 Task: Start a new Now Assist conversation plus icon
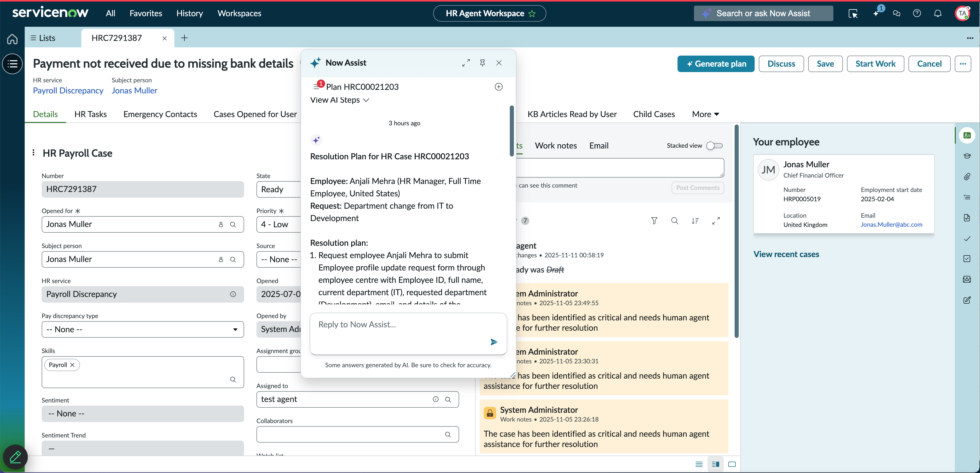pyautogui.click(x=499, y=87)
